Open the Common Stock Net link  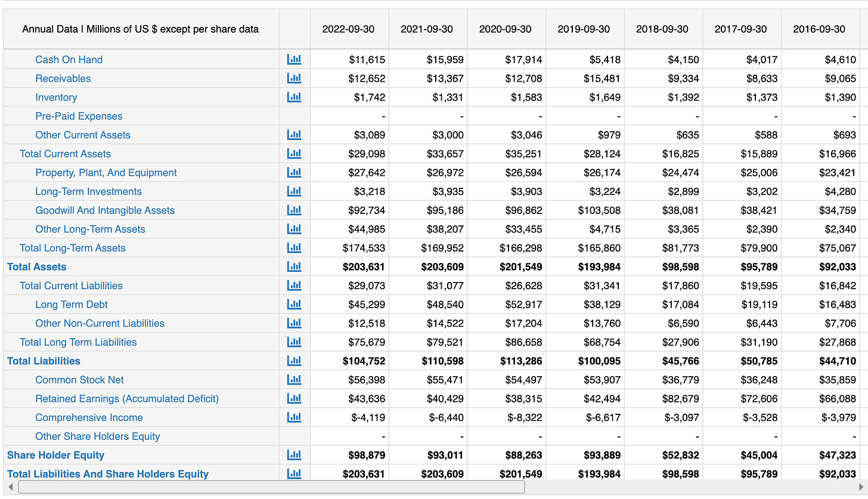[79, 380]
